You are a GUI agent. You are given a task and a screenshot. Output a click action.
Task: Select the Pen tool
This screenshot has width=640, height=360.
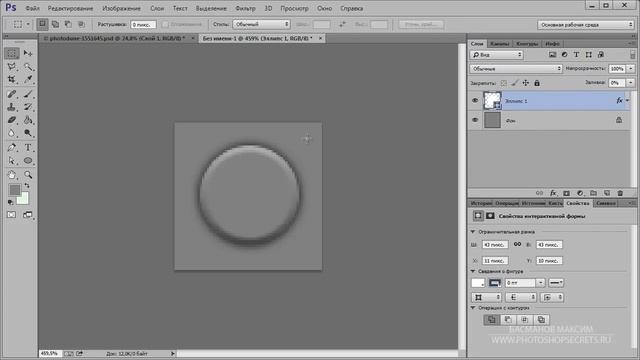click(x=12, y=148)
